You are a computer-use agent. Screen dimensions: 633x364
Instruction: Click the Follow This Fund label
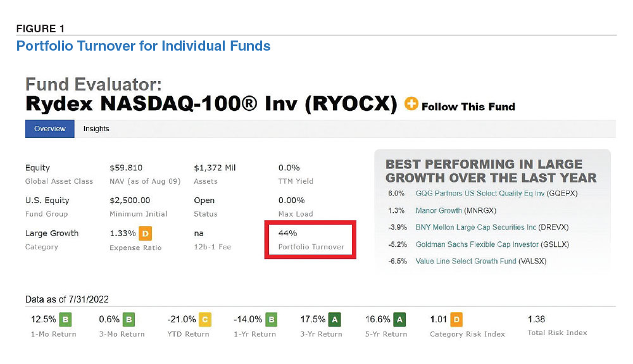468,106
